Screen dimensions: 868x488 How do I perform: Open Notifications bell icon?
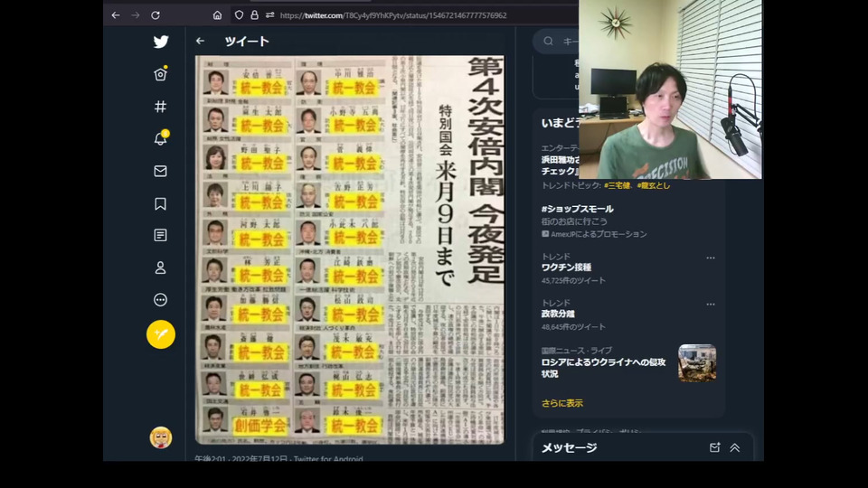point(161,138)
